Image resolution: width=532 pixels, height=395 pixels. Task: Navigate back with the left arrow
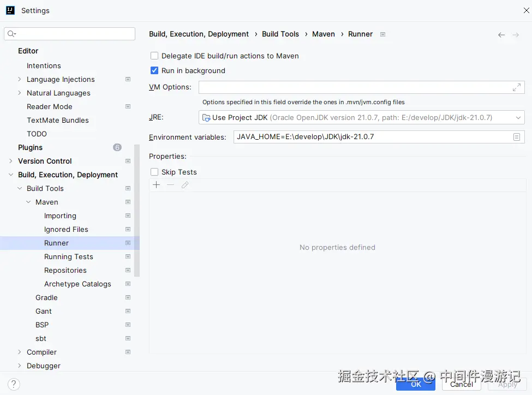(x=501, y=35)
